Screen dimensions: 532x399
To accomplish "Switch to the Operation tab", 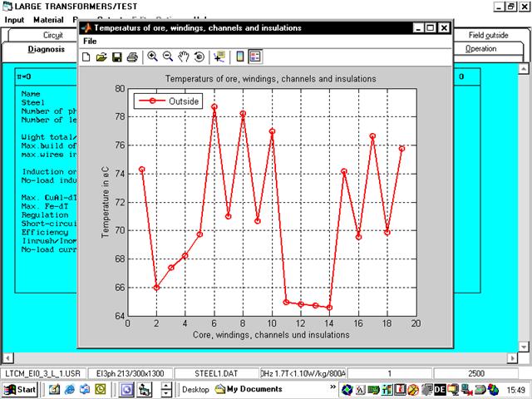I will click(480, 49).
